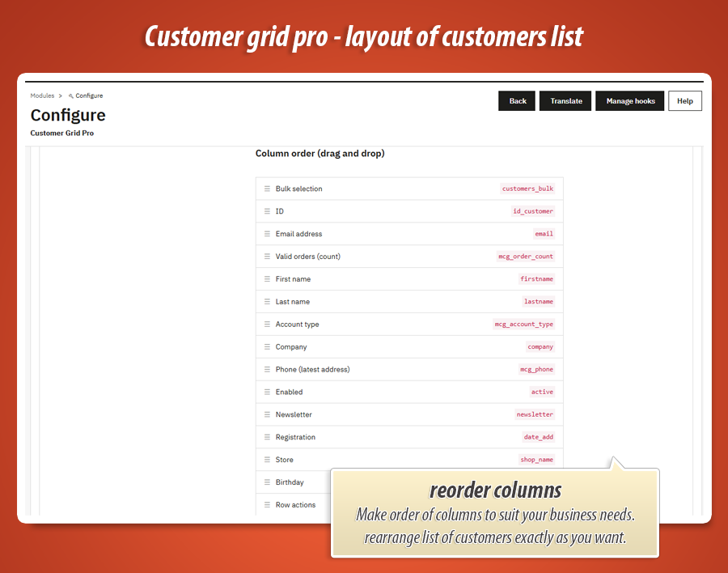Screen dimensions: 728x573
Task: Click the Column order (drag and drop) heading
Action: (x=320, y=153)
